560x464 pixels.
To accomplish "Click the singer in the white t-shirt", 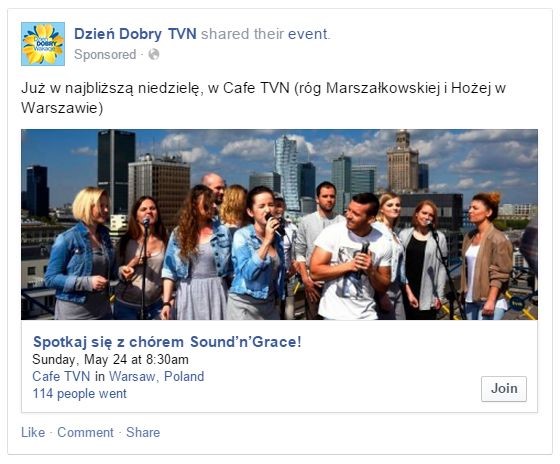I will click(x=352, y=257).
